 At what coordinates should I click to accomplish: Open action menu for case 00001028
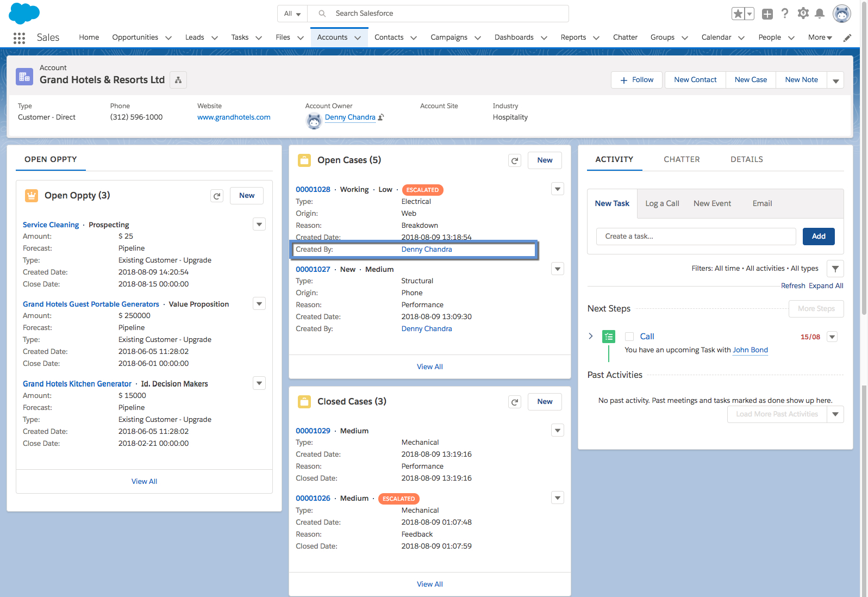click(x=557, y=189)
